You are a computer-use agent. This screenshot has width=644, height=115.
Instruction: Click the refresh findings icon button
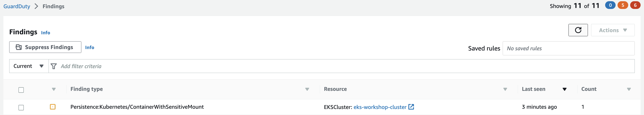point(578,30)
